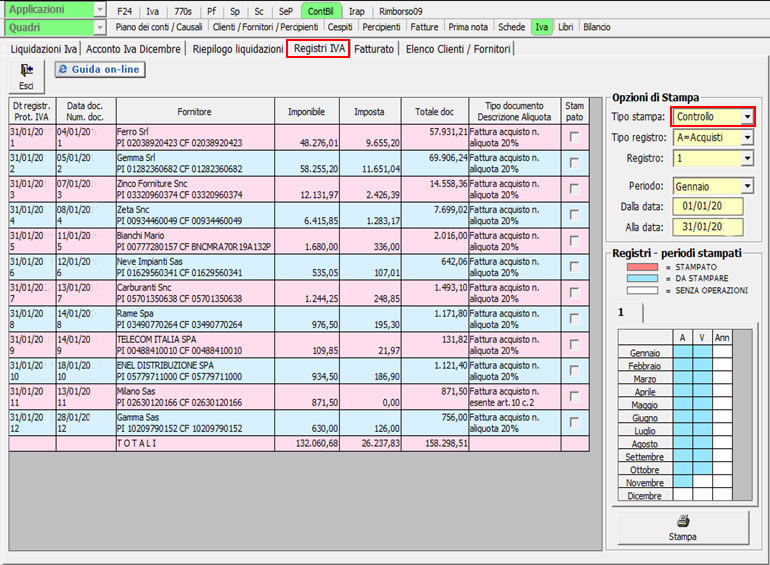770x565 pixels.
Task: Switch to the Fatturato tab
Action: (374, 49)
